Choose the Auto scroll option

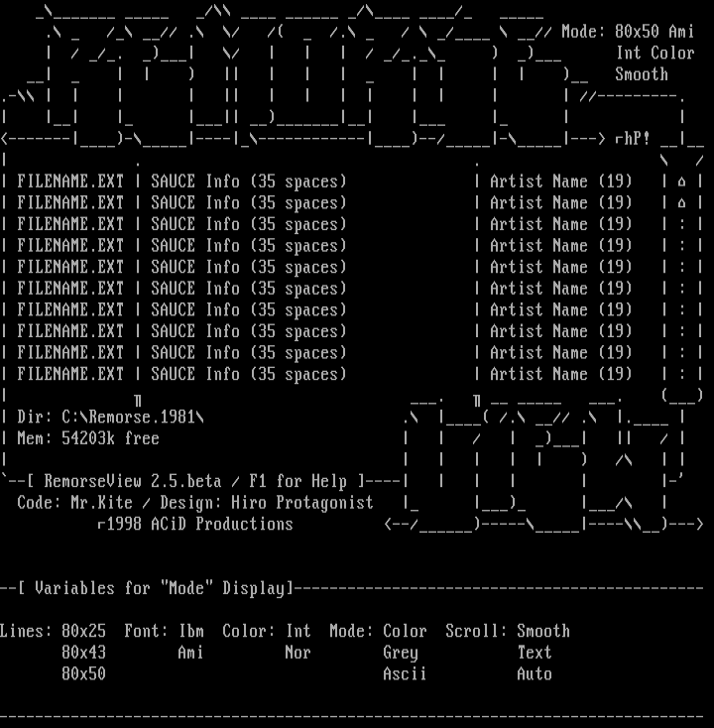[x=535, y=674]
